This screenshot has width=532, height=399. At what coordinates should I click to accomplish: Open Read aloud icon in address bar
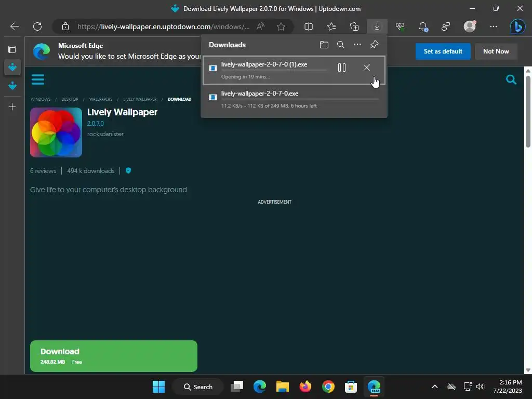tap(260, 26)
